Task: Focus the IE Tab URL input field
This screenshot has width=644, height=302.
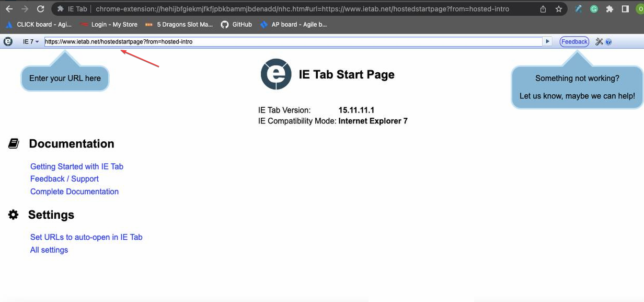Action: 293,41
